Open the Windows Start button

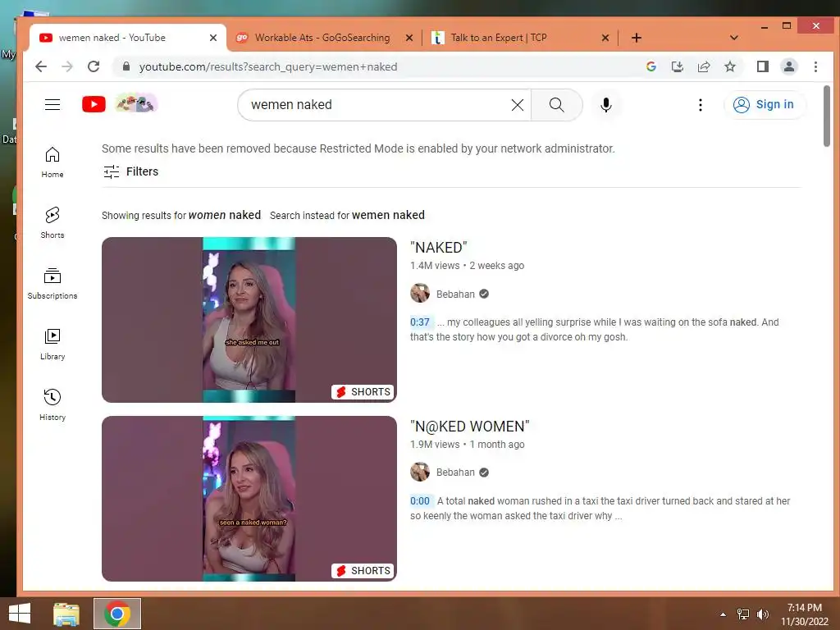[20, 614]
